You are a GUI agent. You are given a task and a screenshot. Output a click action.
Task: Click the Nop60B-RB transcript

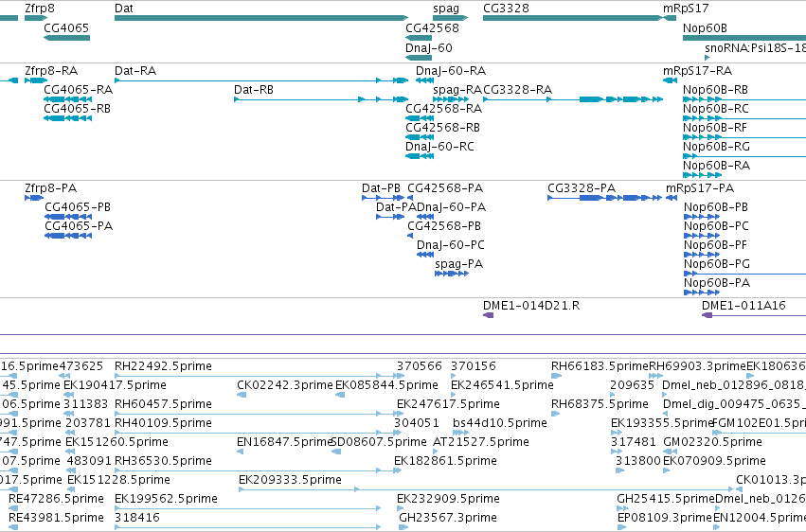coord(744,99)
